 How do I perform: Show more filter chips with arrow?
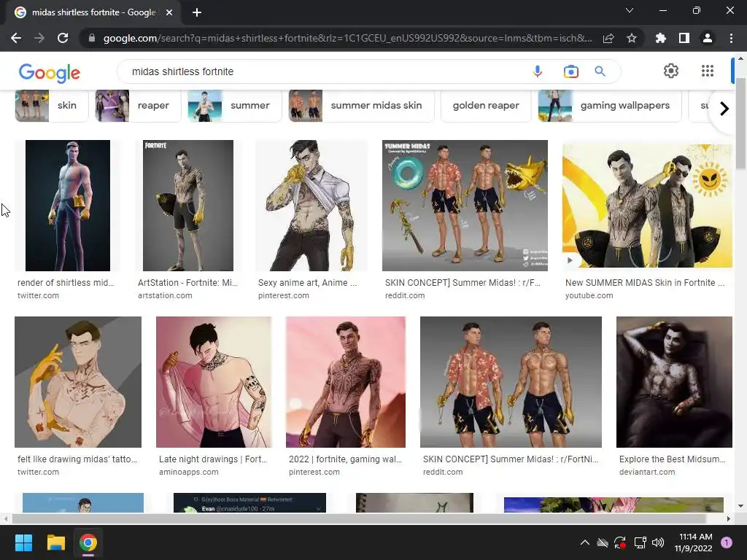coord(724,109)
